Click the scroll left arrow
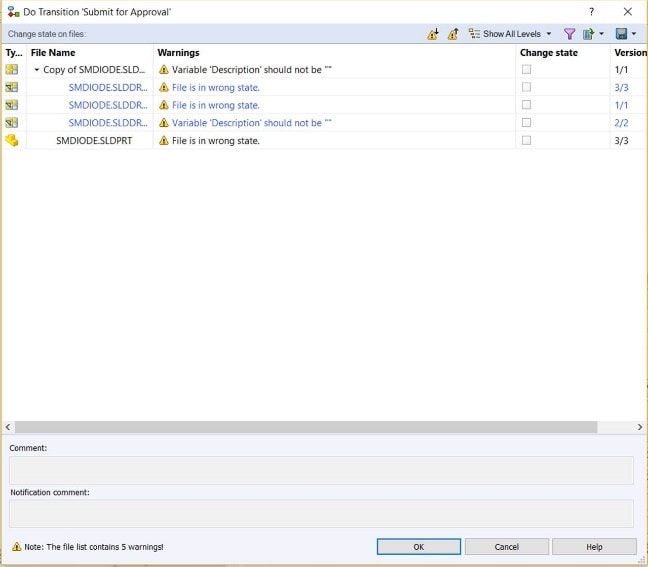This screenshot has width=648, height=567. 8,427
